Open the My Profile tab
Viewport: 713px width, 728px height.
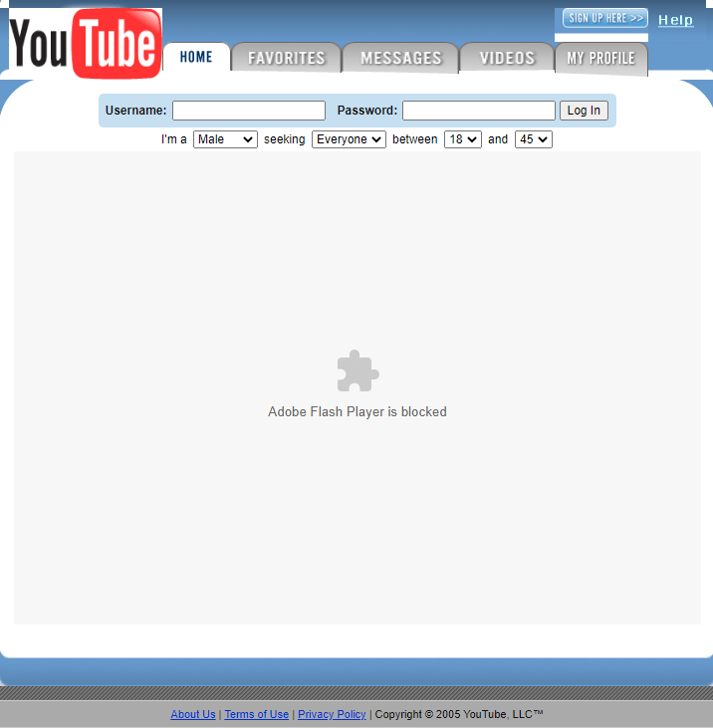pyautogui.click(x=600, y=59)
